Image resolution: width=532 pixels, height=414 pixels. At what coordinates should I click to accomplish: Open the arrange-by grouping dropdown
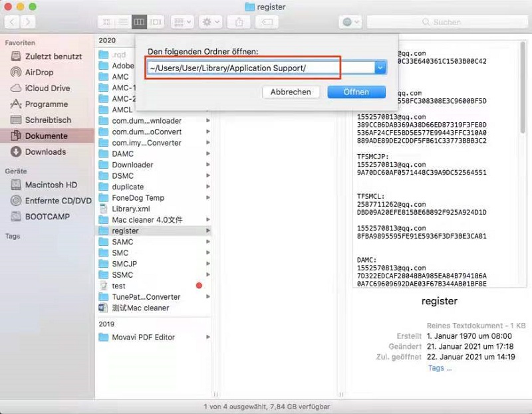[x=182, y=22]
